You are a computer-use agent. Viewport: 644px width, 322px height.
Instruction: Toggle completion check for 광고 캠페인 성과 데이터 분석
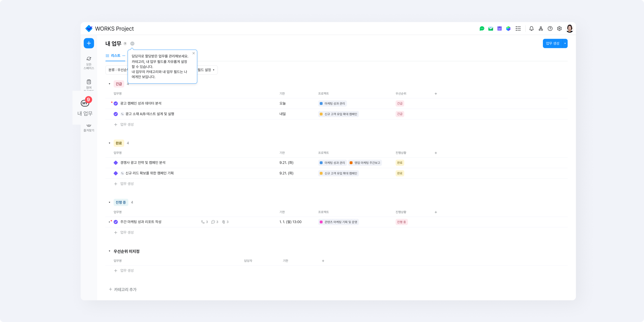point(116,103)
